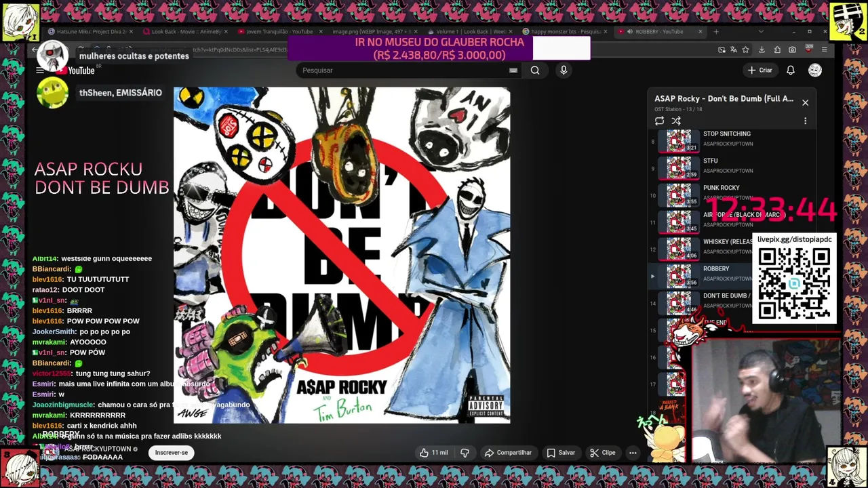Bookmark the page with the star icon
The height and width of the screenshot is (488, 868).
click(745, 49)
